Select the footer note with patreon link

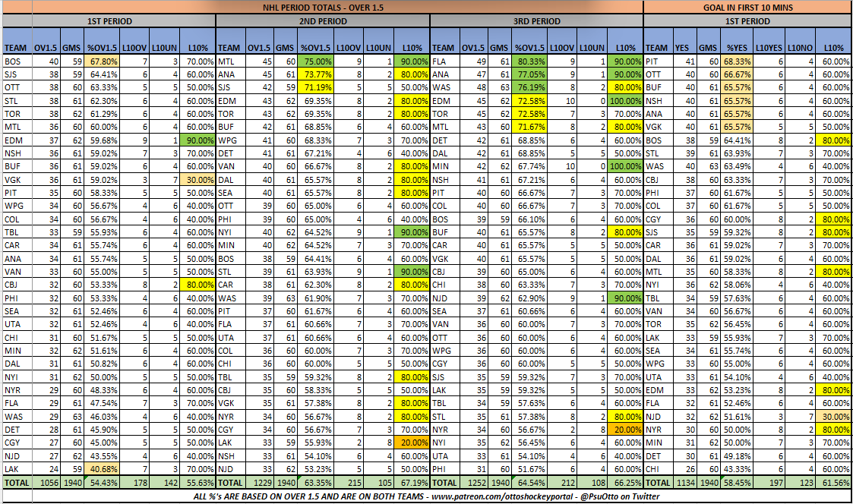click(427, 496)
